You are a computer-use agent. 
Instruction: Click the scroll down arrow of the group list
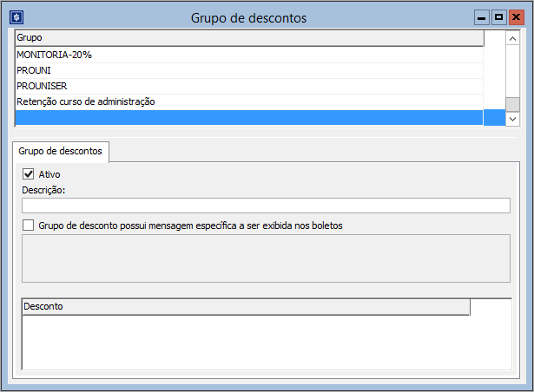point(512,119)
